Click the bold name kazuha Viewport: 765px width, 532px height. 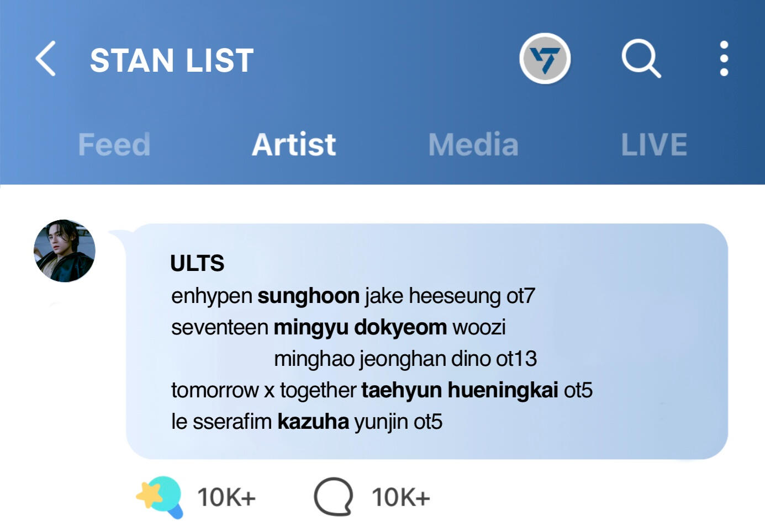313,422
